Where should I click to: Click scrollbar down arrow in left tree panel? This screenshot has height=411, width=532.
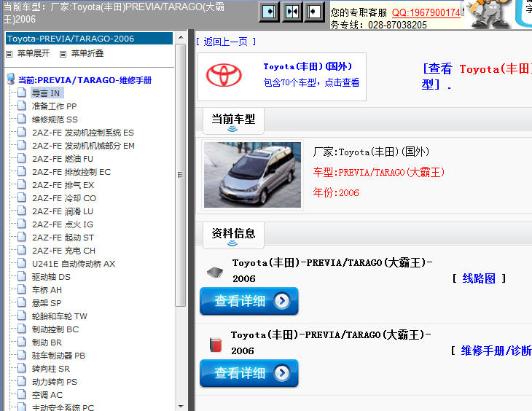point(181,406)
